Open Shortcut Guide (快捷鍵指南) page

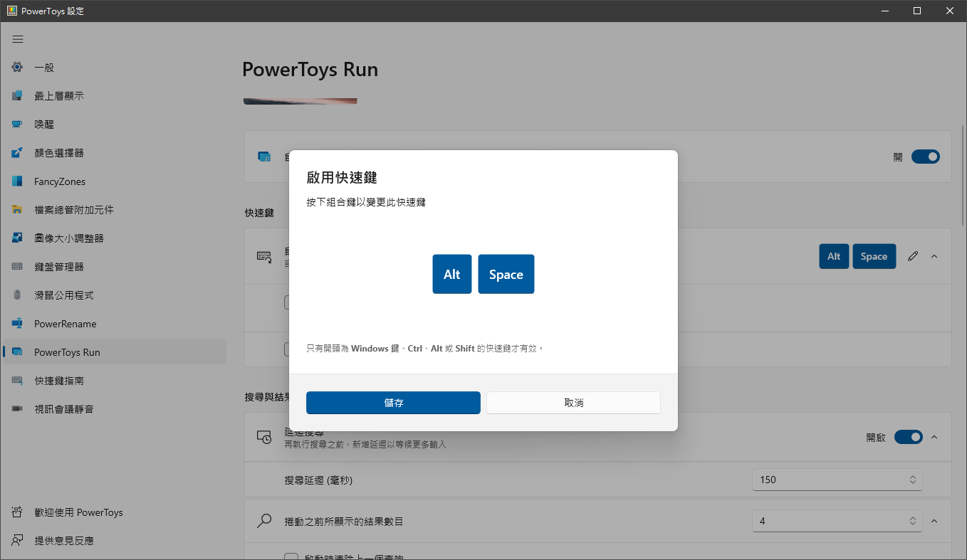(115, 381)
